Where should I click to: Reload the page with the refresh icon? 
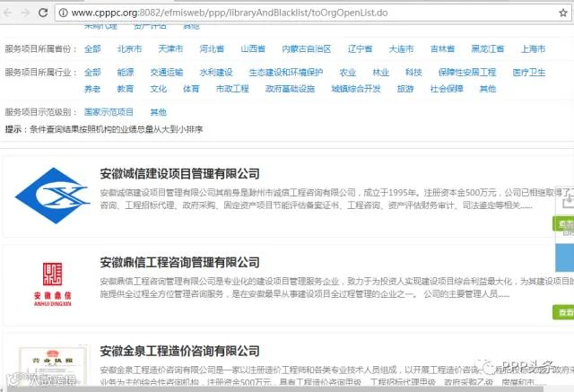click(x=43, y=13)
